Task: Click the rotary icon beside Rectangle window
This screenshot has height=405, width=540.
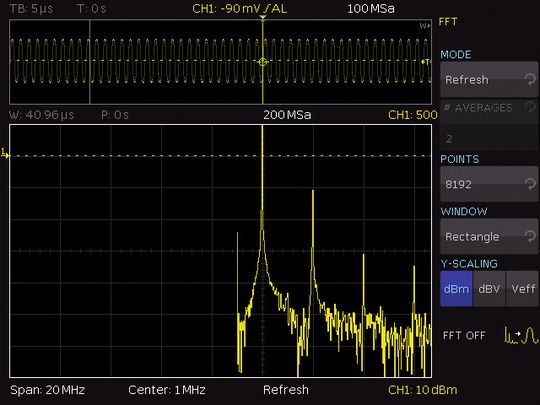Action: tap(530, 236)
